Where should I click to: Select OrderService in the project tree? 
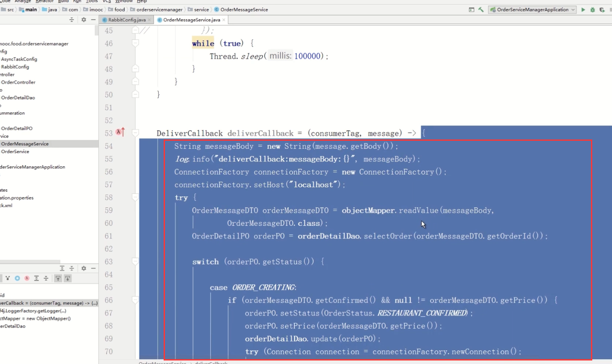point(15,151)
